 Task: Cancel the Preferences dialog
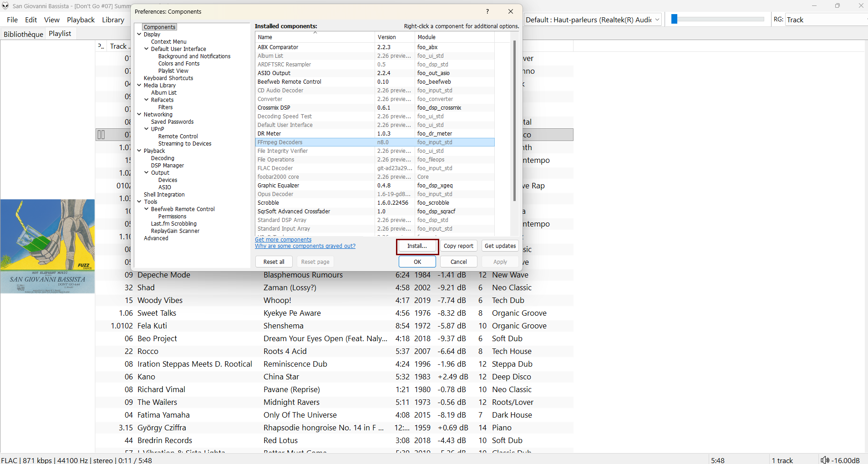[x=458, y=262]
